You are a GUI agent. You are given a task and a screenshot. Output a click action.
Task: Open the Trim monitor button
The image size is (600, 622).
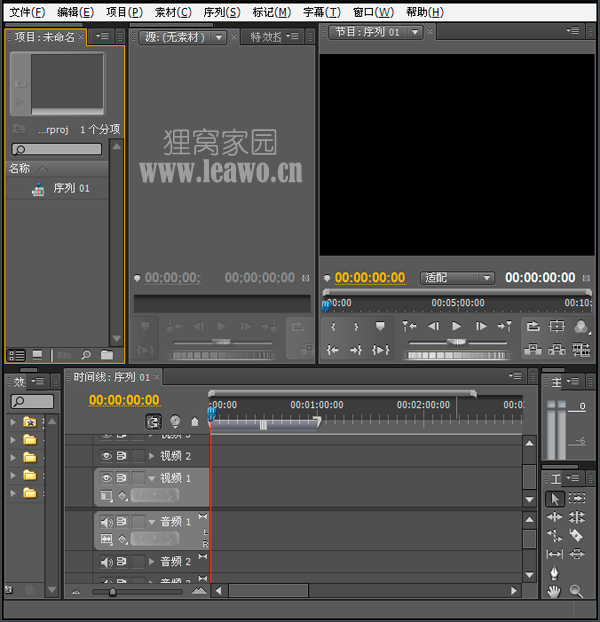pos(581,349)
